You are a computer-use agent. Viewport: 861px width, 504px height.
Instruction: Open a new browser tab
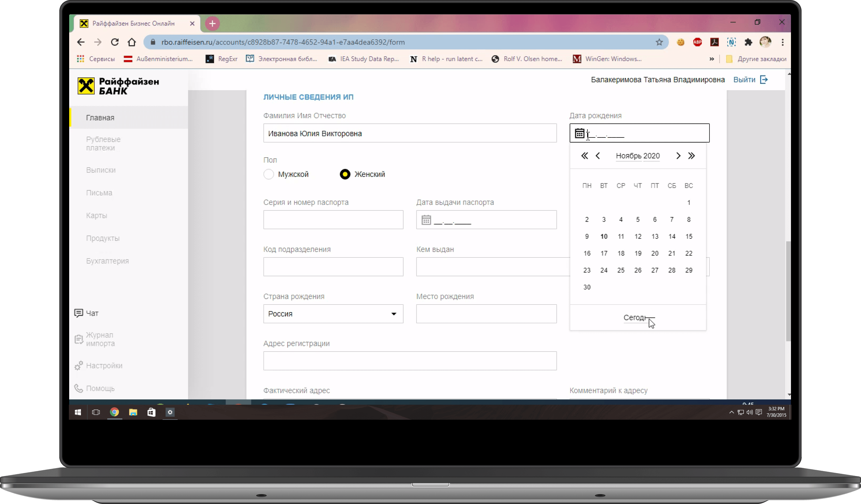point(212,24)
